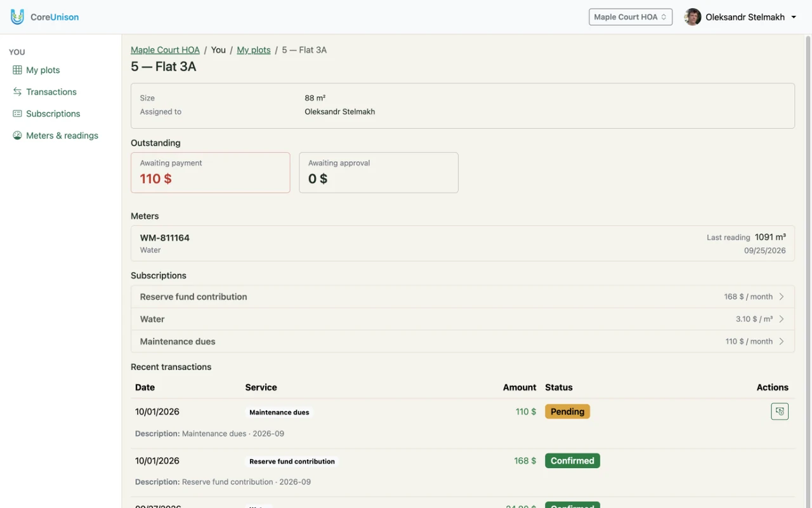This screenshot has height=508, width=812.
Task: Open the Maple Court HOA selector dropdown
Action: click(631, 17)
